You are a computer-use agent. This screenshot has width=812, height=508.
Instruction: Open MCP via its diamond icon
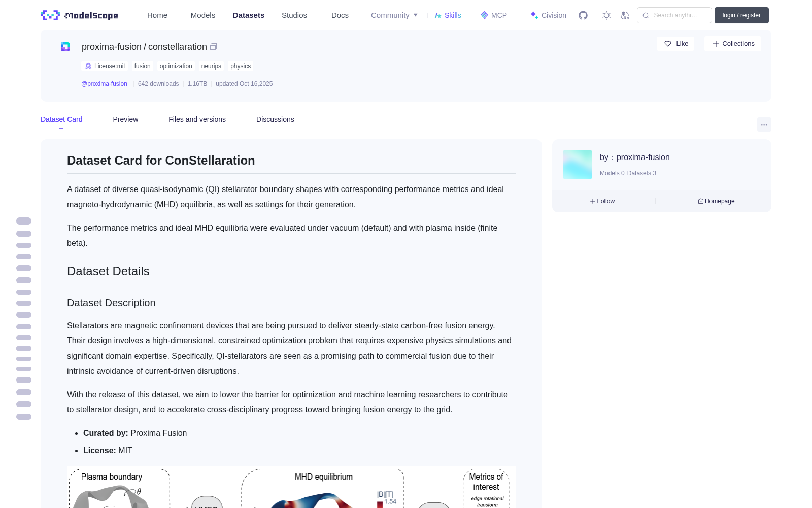[484, 15]
